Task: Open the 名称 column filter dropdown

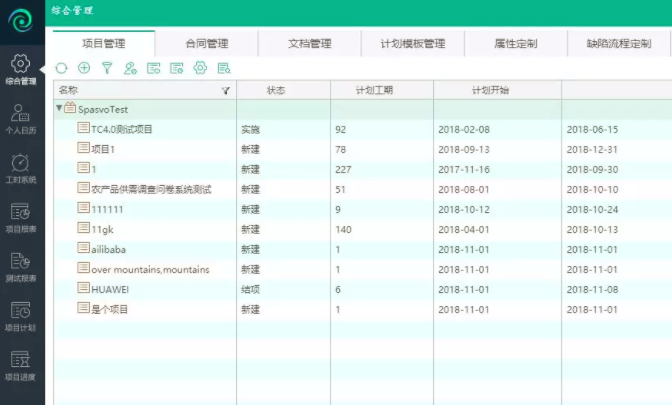Action: tap(225, 91)
